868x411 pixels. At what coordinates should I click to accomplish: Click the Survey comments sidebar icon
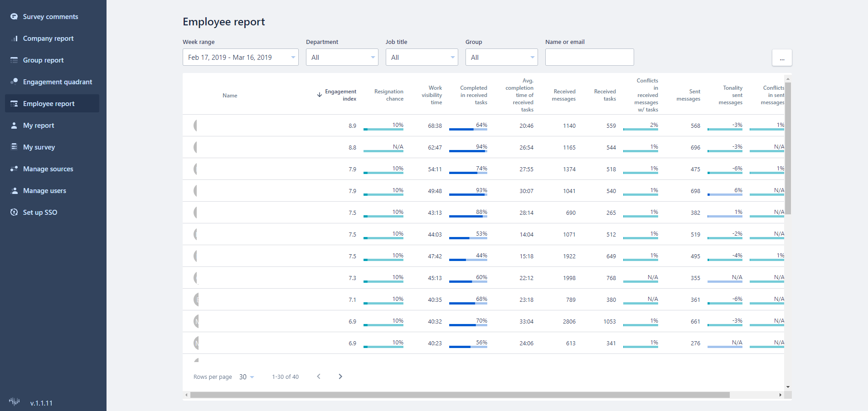coord(14,17)
